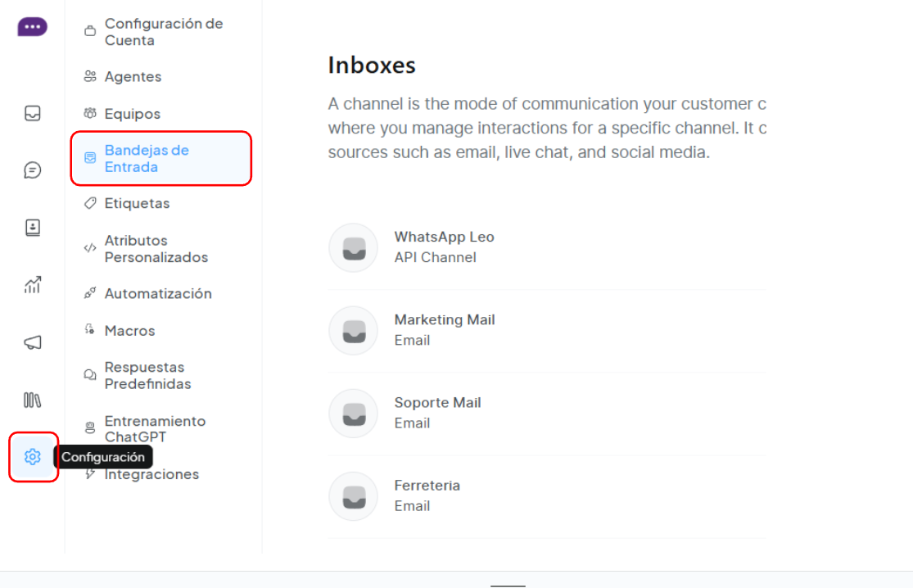Open the conversations chat bubble icon
913x588 pixels.
tap(33, 170)
